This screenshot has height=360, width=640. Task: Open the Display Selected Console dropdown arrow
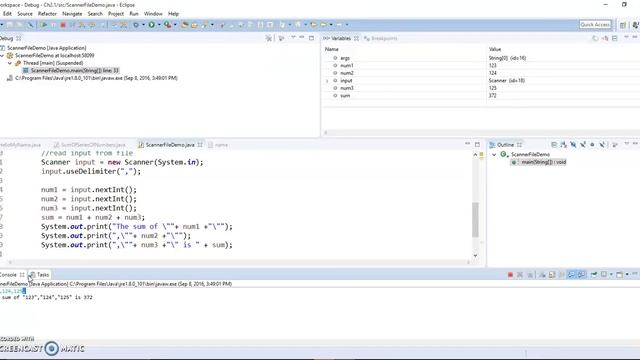[x=611, y=275]
